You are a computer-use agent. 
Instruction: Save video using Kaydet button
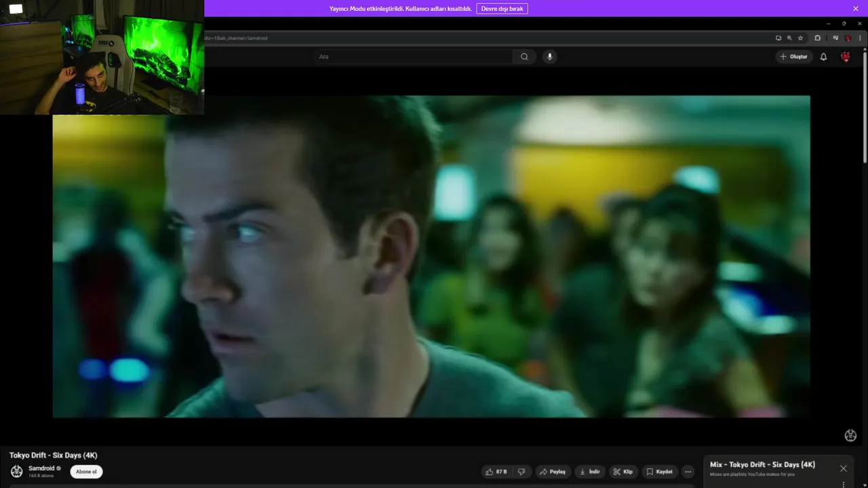click(x=659, y=472)
